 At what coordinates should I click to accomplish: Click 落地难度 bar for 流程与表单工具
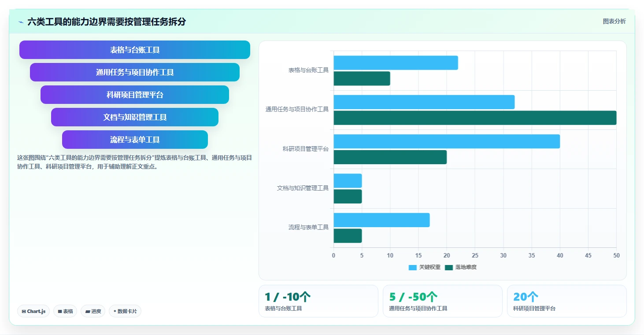coord(348,236)
